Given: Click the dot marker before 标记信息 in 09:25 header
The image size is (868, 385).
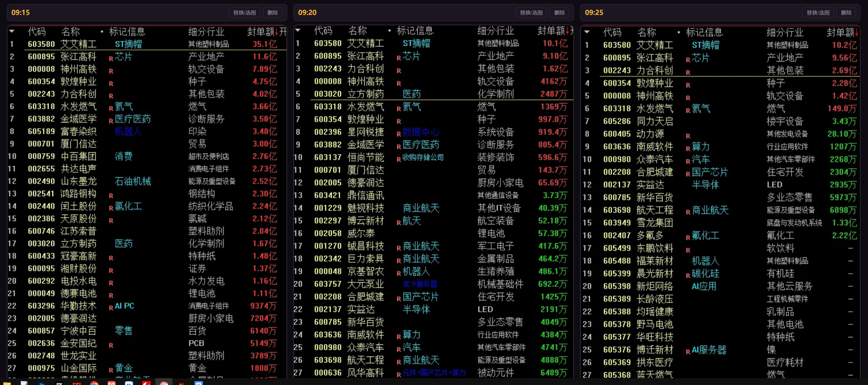Looking at the screenshot, I should click(678, 32).
